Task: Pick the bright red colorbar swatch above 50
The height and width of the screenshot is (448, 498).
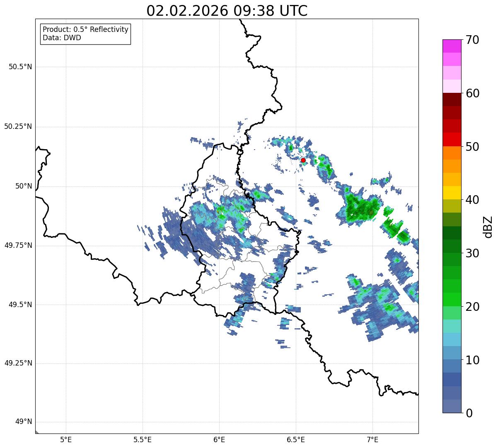Action: 452,140
